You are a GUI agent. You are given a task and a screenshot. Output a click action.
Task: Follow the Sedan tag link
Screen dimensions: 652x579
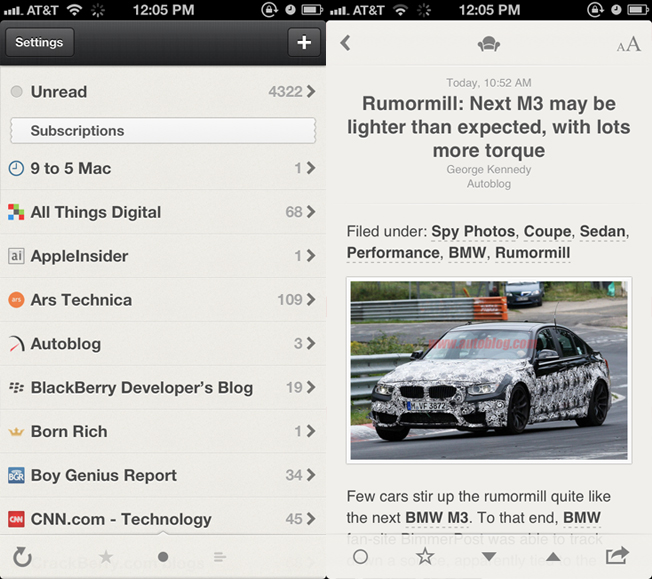(603, 231)
